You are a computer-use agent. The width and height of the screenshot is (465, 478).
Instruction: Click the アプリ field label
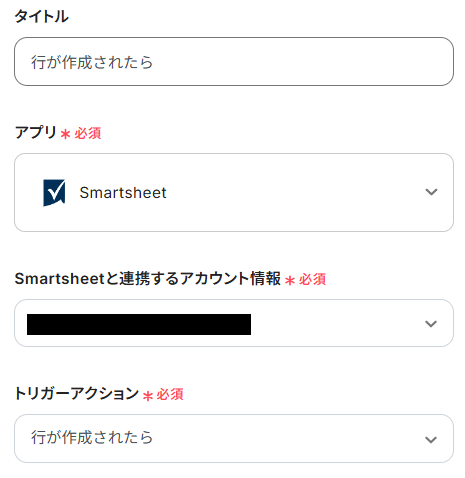(36, 132)
